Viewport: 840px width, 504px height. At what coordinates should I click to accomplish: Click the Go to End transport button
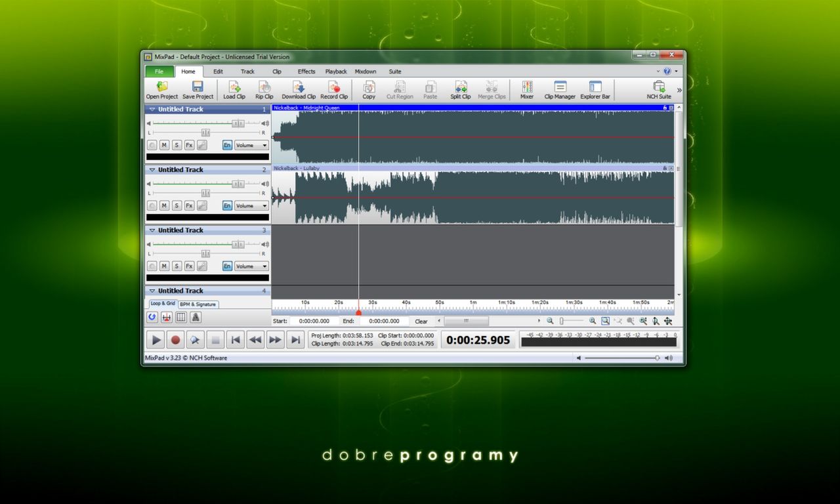(295, 340)
